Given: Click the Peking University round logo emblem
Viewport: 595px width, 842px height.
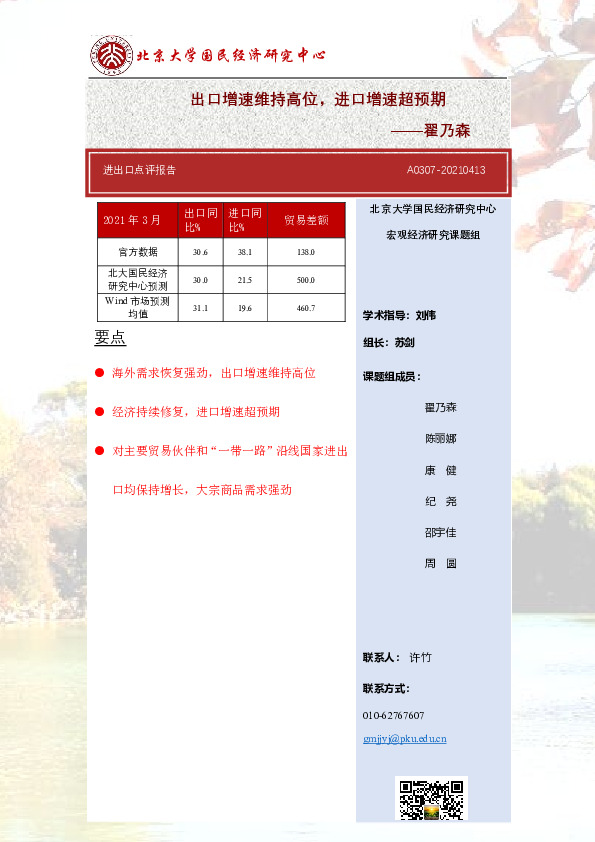Looking at the screenshot, I should click(111, 55).
